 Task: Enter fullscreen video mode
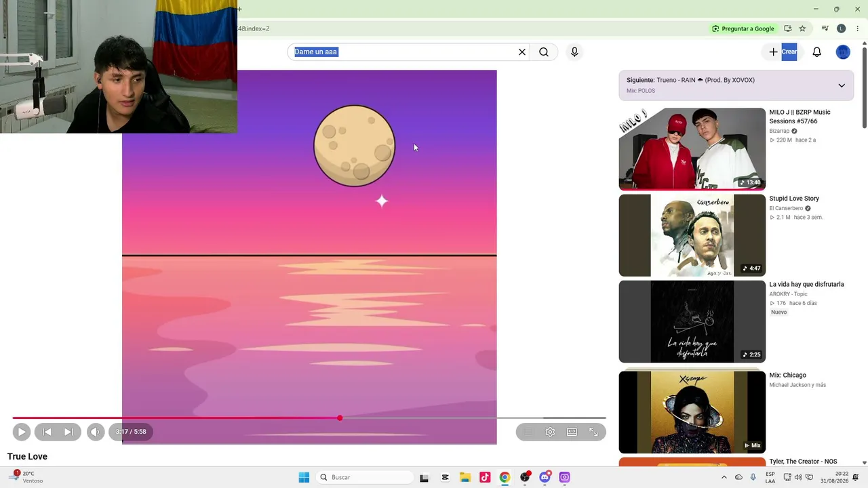(593, 432)
